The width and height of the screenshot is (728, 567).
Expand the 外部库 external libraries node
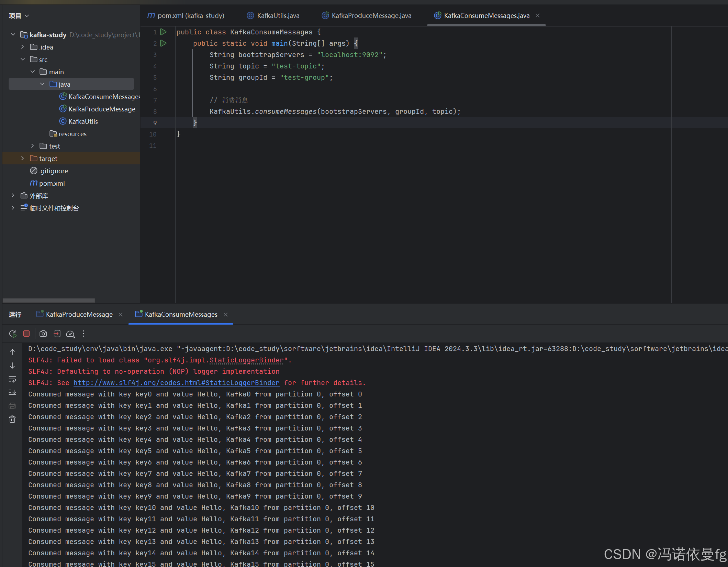click(x=13, y=195)
